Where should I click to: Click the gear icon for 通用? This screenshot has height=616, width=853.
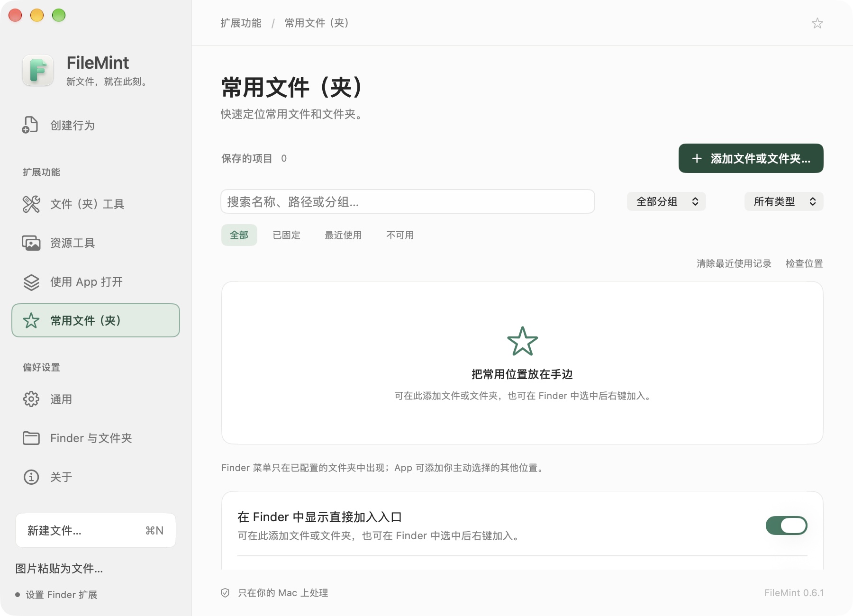click(31, 399)
